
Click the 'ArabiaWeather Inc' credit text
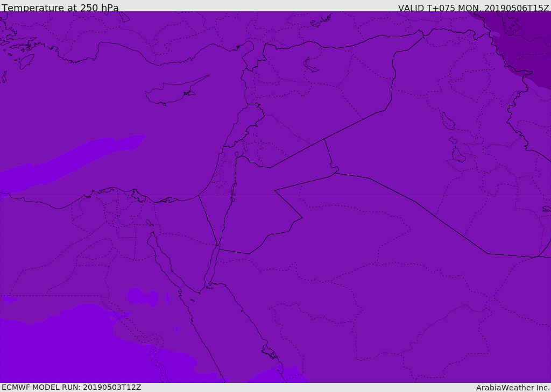(512, 388)
